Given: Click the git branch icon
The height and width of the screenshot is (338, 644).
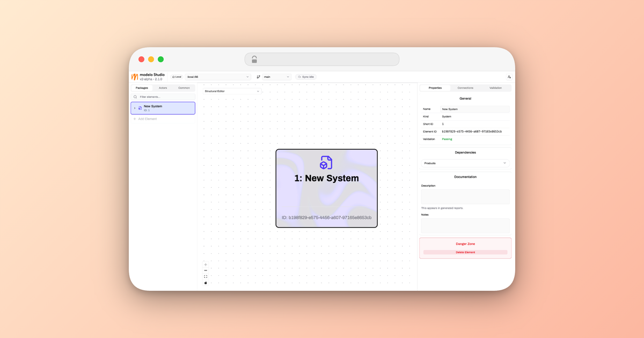Looking at the screenshot, I should (258, 77).
